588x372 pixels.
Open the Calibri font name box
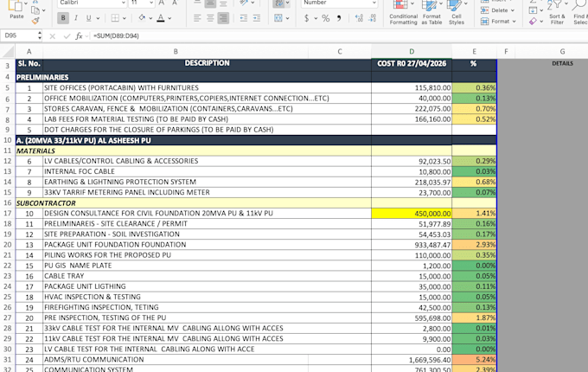point(92,3)
